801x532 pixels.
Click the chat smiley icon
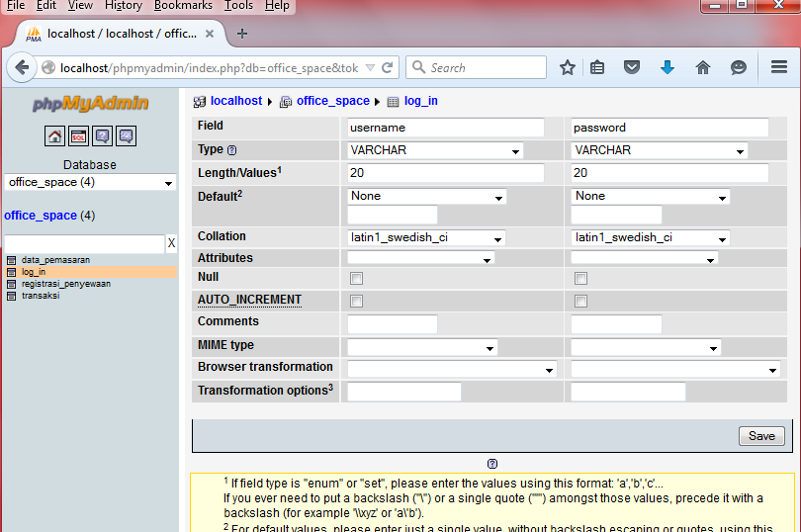[738, 67]
